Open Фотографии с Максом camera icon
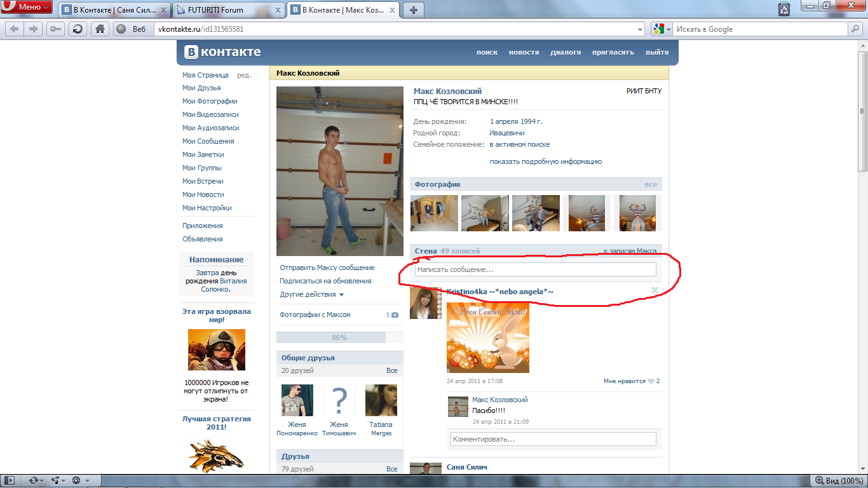 395,315
